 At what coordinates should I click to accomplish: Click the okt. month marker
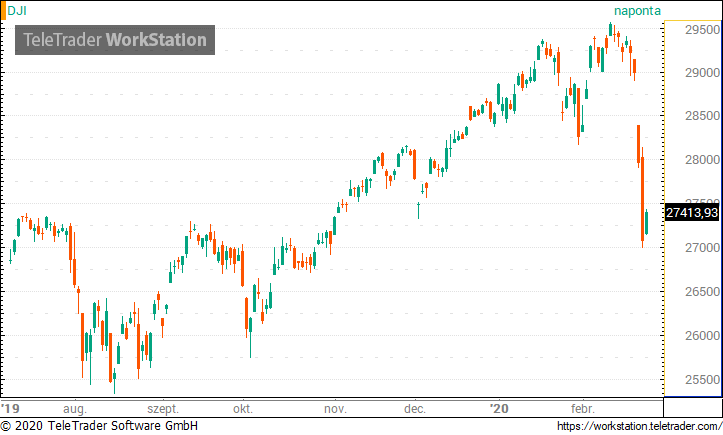243,409
